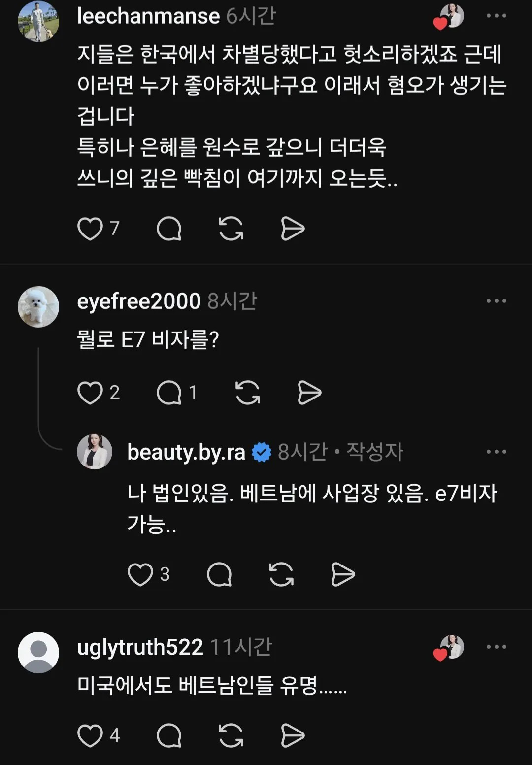
Task: Like leechanmanse's comment with the heart
Action: (90, 229)
